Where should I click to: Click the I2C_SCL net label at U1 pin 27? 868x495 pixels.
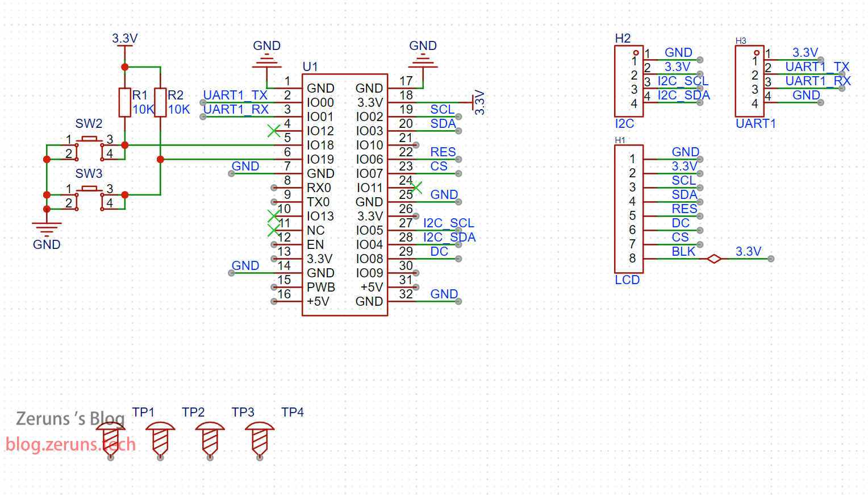(x=448, y=223)
